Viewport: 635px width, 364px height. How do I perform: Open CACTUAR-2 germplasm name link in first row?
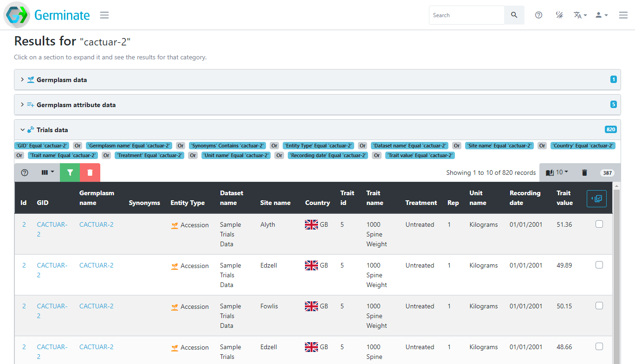[96, 224]
